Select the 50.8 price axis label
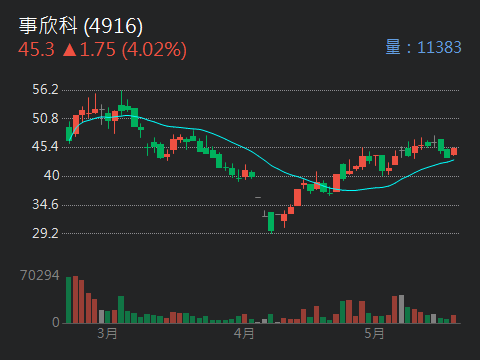This screenshot has height=360, width=480. click(x=45, y=118)
